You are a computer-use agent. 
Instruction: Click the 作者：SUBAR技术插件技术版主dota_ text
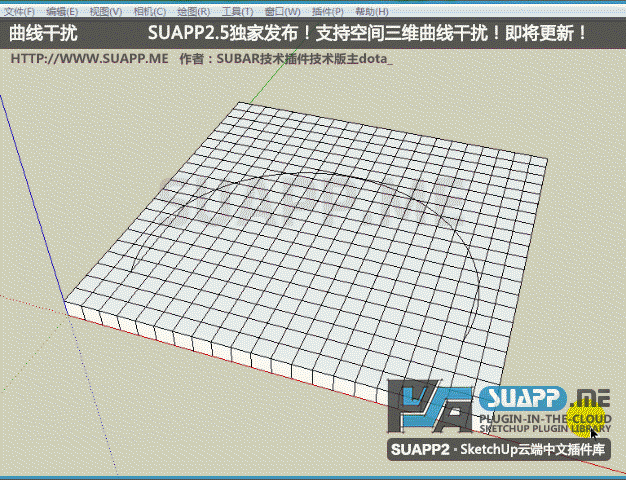coord(286,59)
